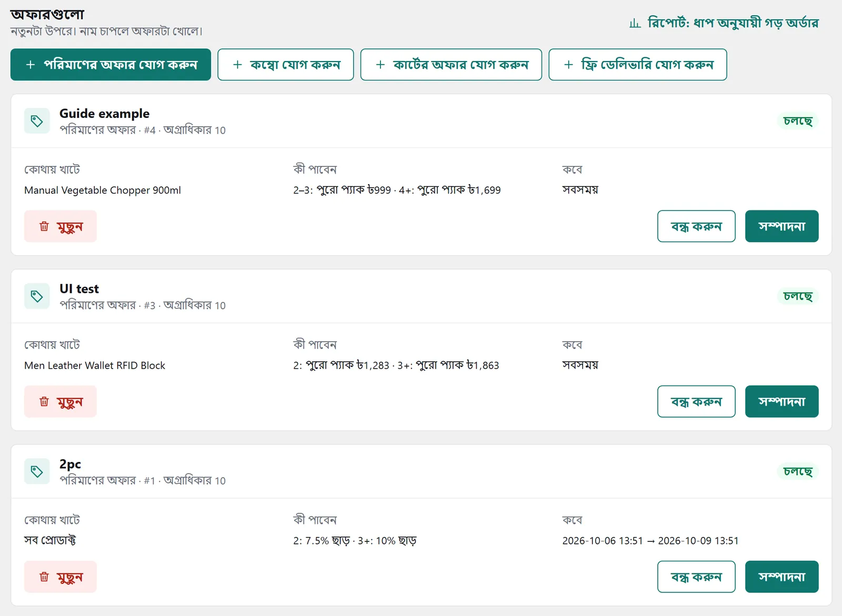
Task: Click চলছে status badge of Guide example
Action: tap(798, 121)
